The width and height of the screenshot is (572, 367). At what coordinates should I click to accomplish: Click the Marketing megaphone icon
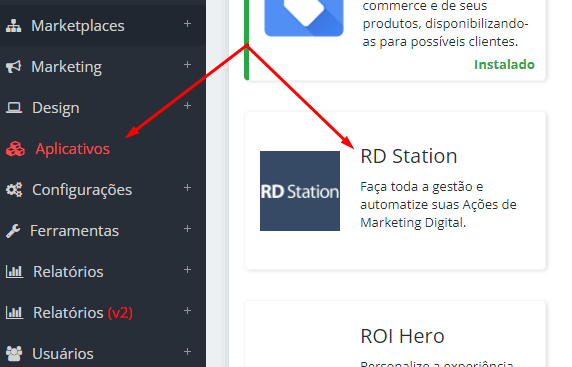tap(13, 67)
